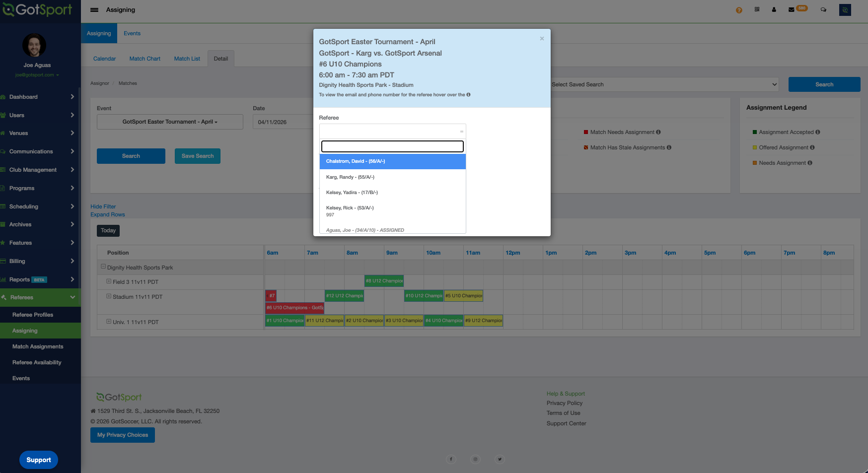The height and width of the screenshot is (473, 868).
Task: Click the Facebook icon in footer
Action: [451, 459]
